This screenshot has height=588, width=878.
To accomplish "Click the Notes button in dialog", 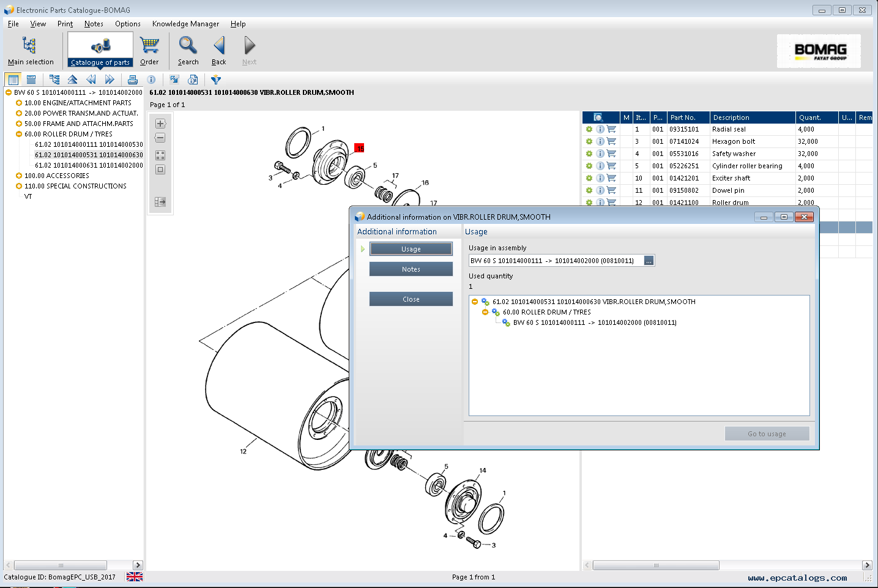I will pyautogui.click(x=411, y=269).
